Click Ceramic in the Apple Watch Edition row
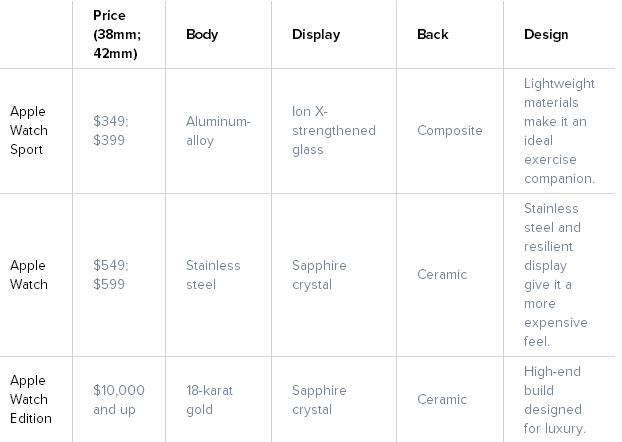 click(442, 400)
